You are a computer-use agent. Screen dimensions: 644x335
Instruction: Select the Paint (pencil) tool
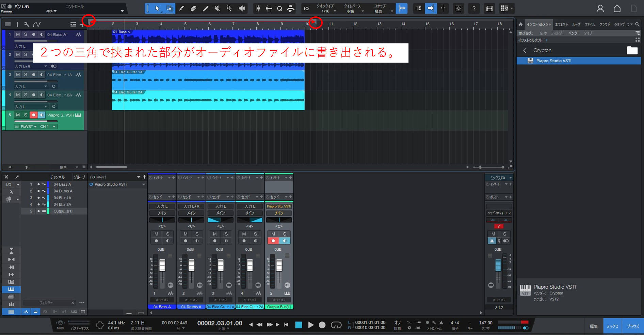pyautogui.click(x=205, y=9)
